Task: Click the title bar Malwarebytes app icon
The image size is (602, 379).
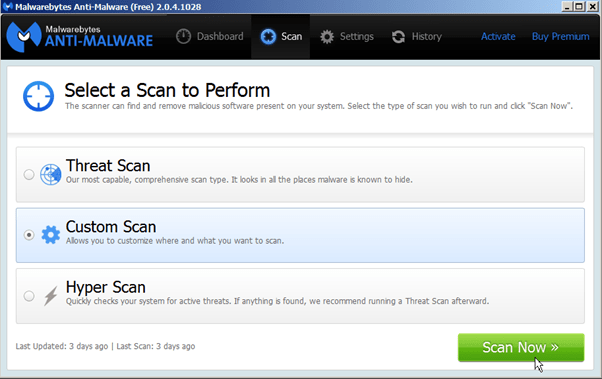Action: [x=7, y=7]
